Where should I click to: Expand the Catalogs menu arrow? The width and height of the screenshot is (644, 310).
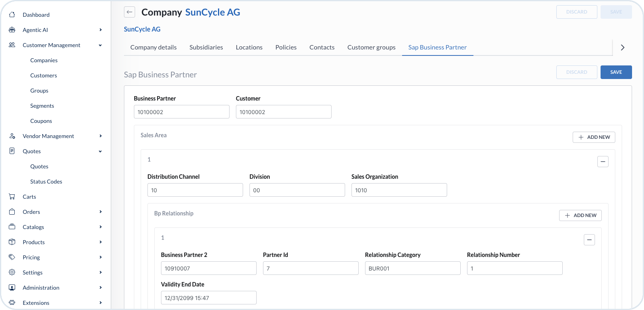(x=100, y=227)
